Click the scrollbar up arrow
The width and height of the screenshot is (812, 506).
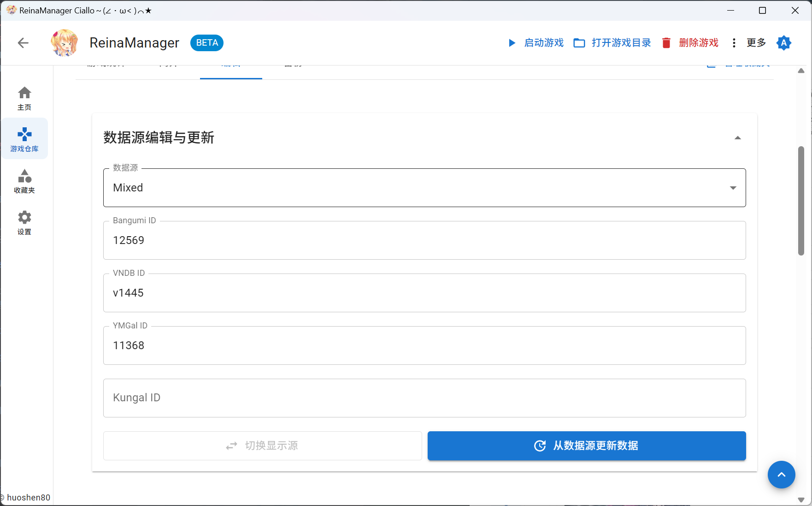tap(801, 71)
